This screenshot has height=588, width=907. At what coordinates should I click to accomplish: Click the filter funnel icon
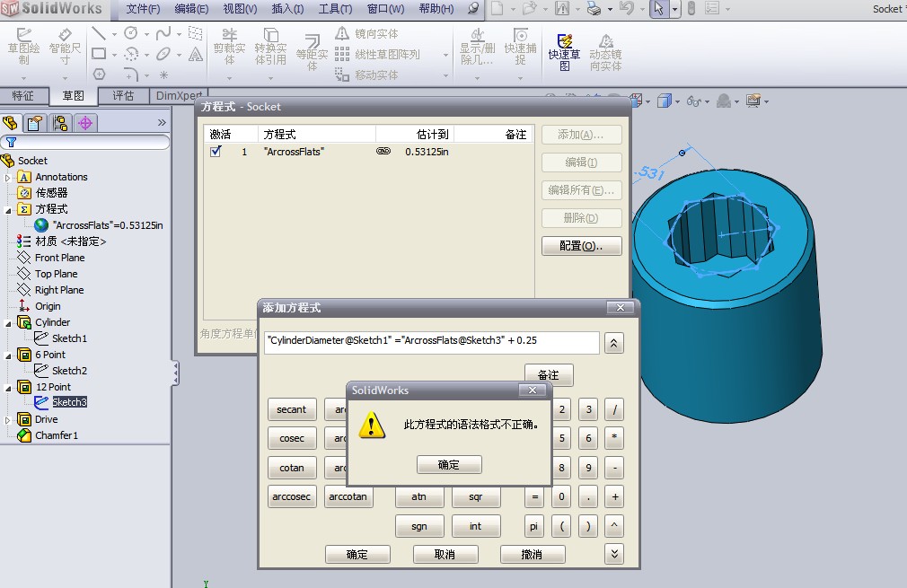tap(11, 142)
